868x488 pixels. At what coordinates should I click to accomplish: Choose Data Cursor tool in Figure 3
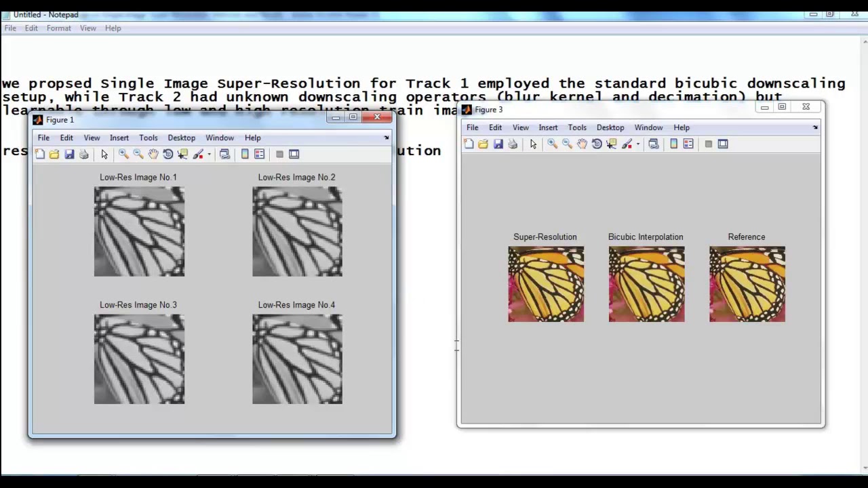tap(612, 144)
